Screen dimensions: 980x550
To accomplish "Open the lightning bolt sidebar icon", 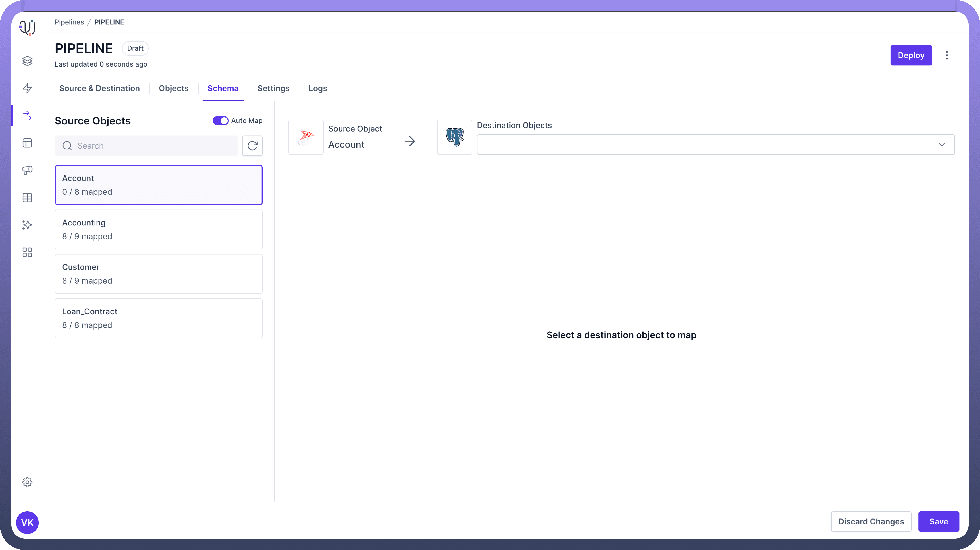I will (x=27, y=88).
